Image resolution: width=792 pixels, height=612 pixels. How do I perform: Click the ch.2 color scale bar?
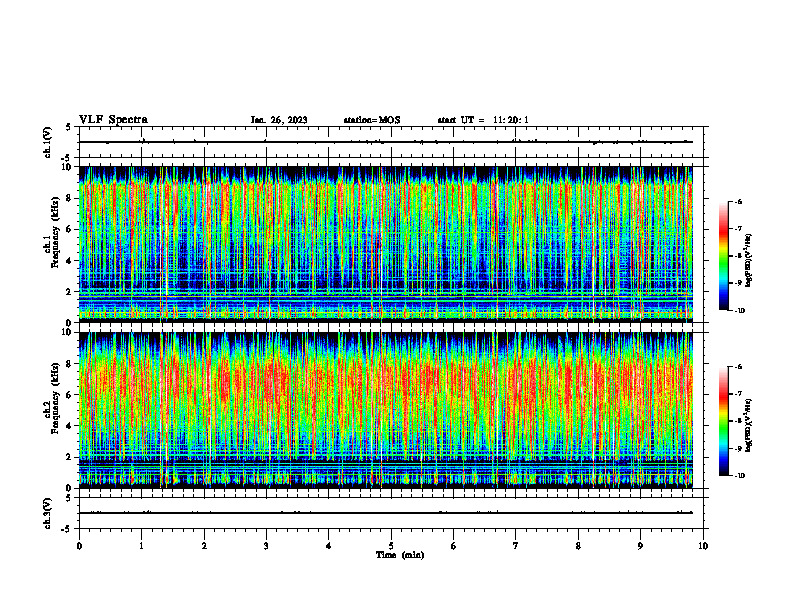coord(723,421)
